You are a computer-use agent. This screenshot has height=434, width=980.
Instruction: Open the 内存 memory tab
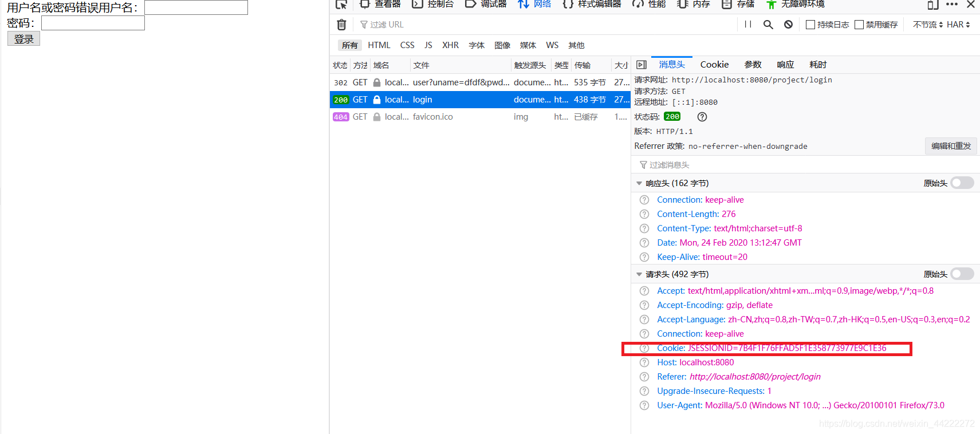point(694,4)
